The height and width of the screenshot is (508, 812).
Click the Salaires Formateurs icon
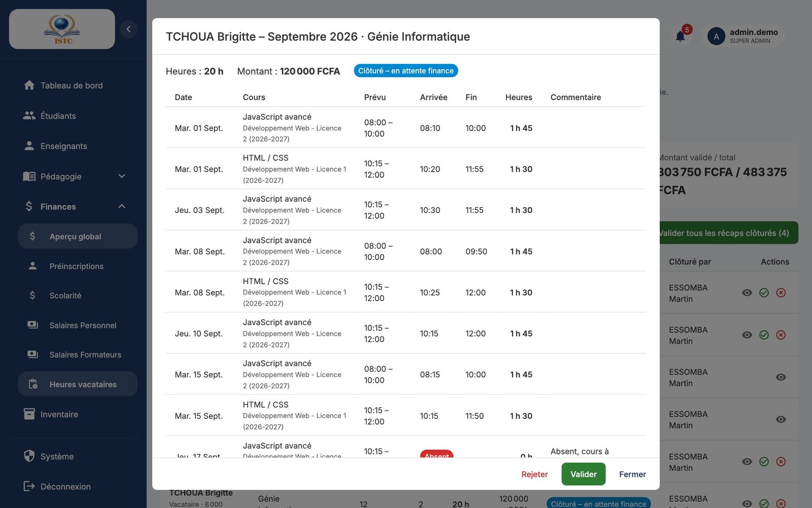tap(32, 355)
